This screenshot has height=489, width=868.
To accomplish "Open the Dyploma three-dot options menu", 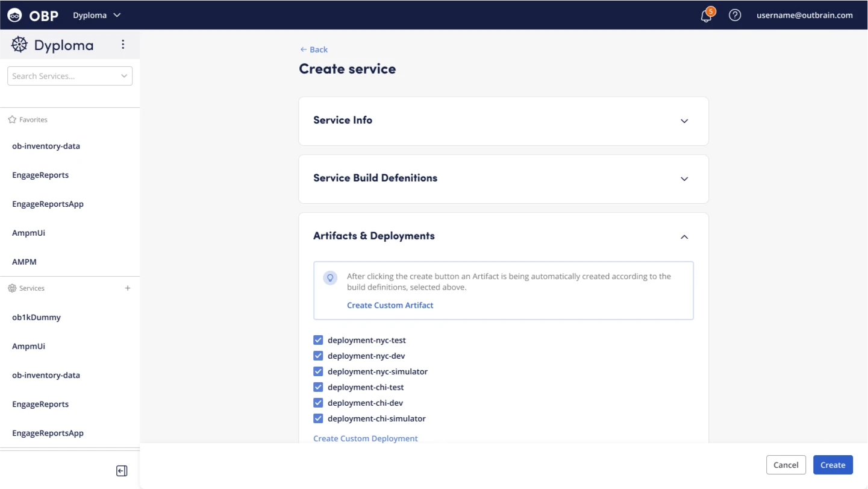I will coord(123,45).
